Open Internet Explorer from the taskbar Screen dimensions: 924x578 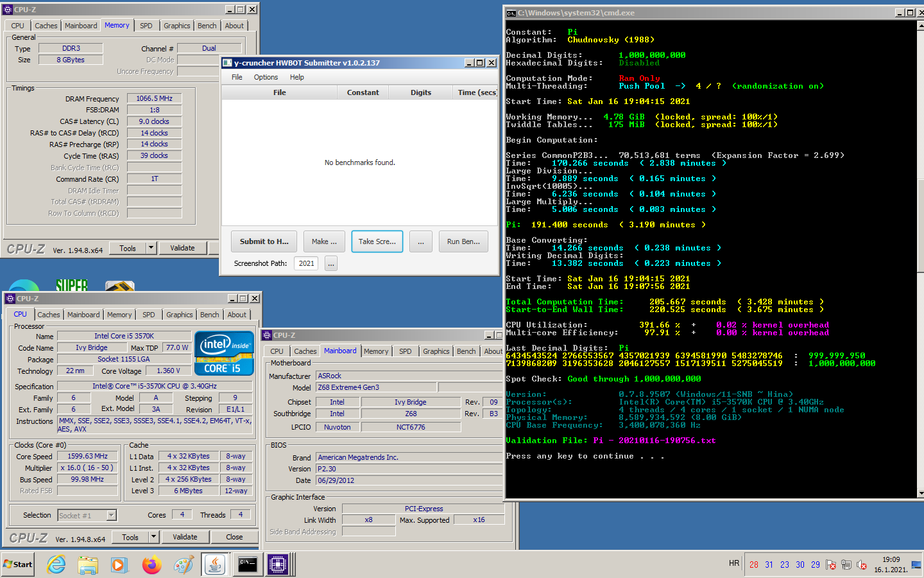click(56, 565)
